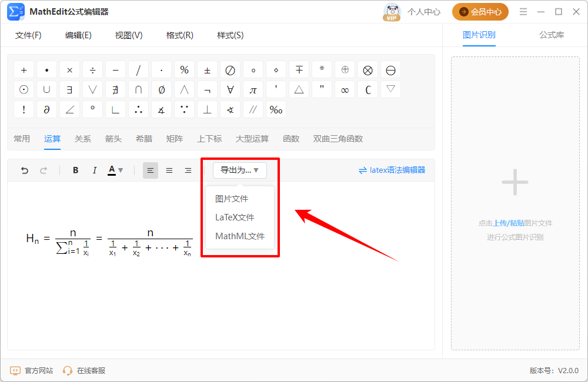Insert the multiplication × symbol
Image resolution: width=588 pixels, height=382 pixels.
click(x=69, y=70)
